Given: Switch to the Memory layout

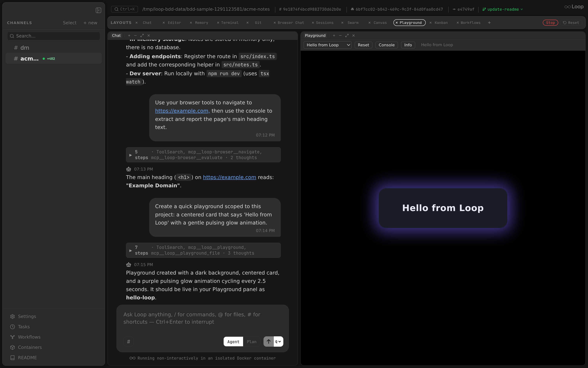Looking at the screenshot, I should click(201, 23).
